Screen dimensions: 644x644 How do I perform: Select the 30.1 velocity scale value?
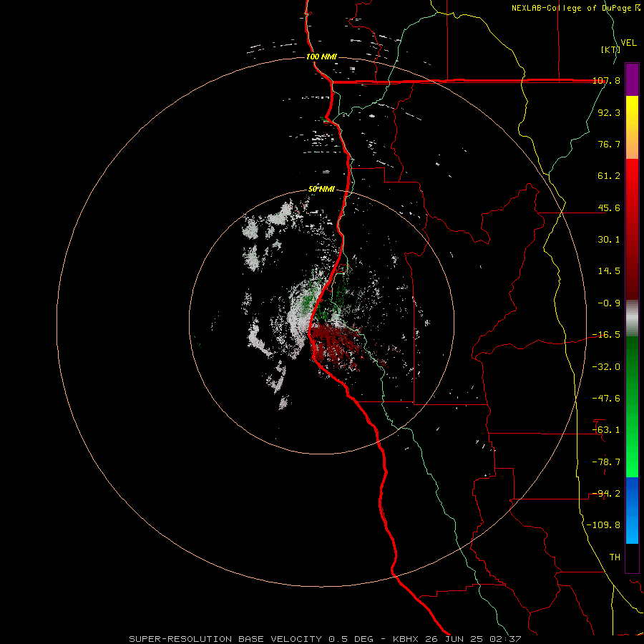point(609,240)
